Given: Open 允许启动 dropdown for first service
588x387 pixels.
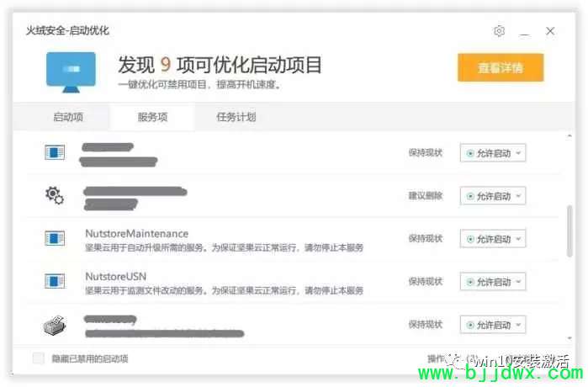Looking at the screenshot, I should [493, 153].
